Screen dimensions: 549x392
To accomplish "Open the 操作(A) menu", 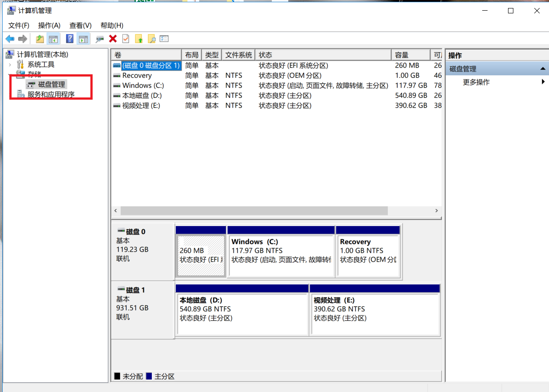I will point(49,25).
